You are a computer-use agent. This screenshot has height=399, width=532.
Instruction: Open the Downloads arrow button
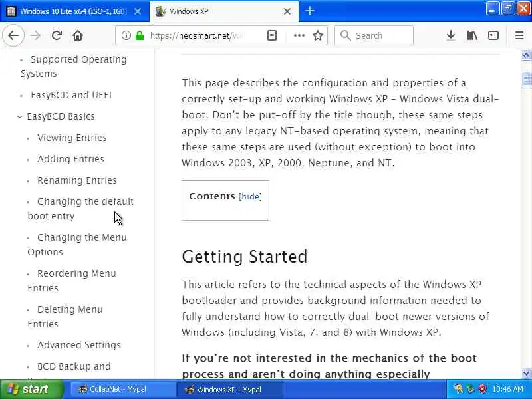(451, 35)
